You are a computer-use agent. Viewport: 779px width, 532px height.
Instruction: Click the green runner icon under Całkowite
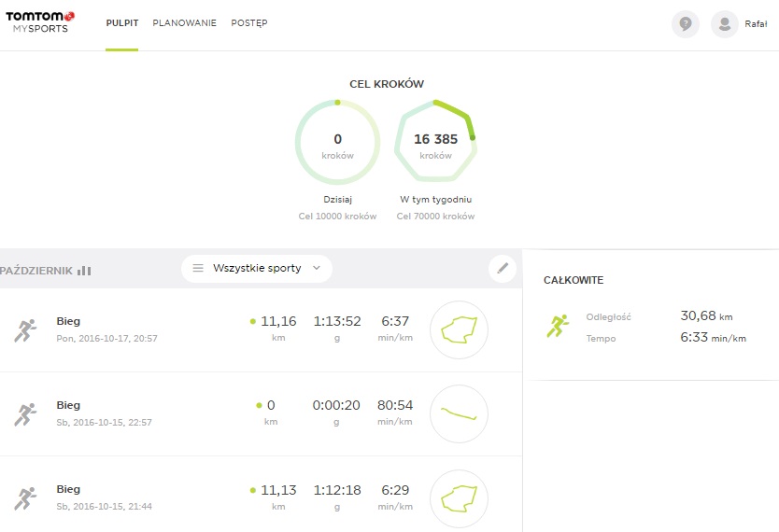[x=559, y=326]
